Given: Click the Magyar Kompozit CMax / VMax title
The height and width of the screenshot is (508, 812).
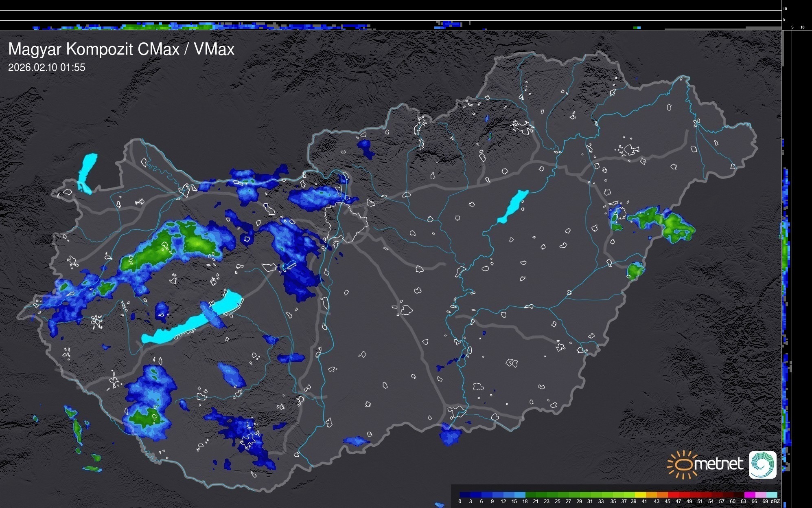Looking at the screenshot, I should (121, 49).
